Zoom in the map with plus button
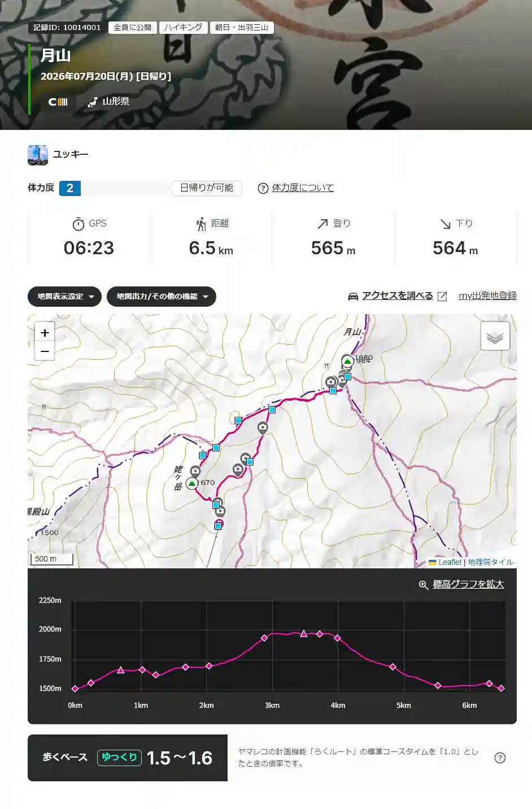 [x=45, y=332]
